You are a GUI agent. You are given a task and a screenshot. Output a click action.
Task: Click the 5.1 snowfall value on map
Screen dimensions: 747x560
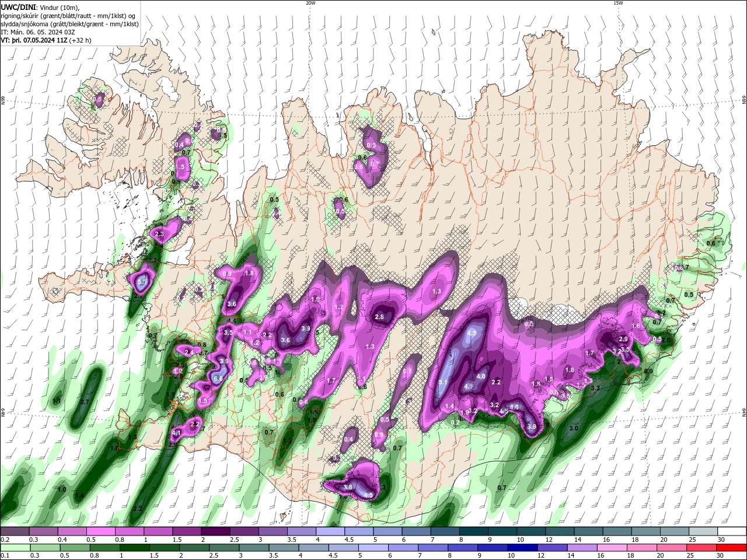click(442, 383)
